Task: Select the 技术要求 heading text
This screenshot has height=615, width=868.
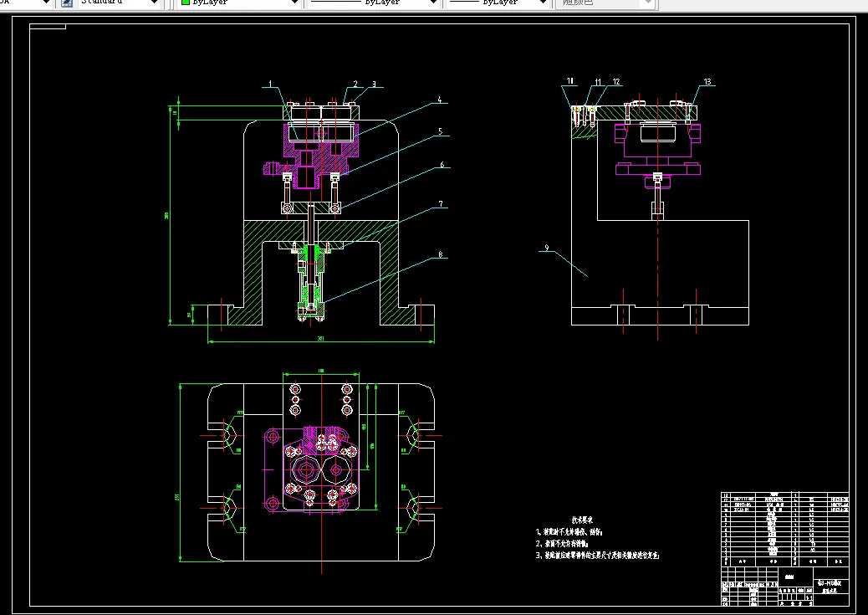Action: tap(582, 520)
